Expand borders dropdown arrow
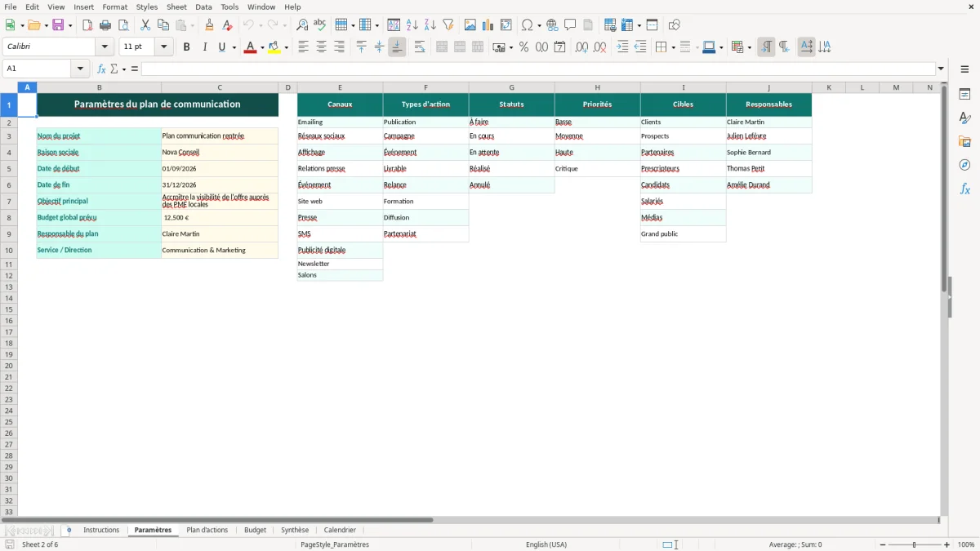980x551 pixels. click(x=673, y=47)
